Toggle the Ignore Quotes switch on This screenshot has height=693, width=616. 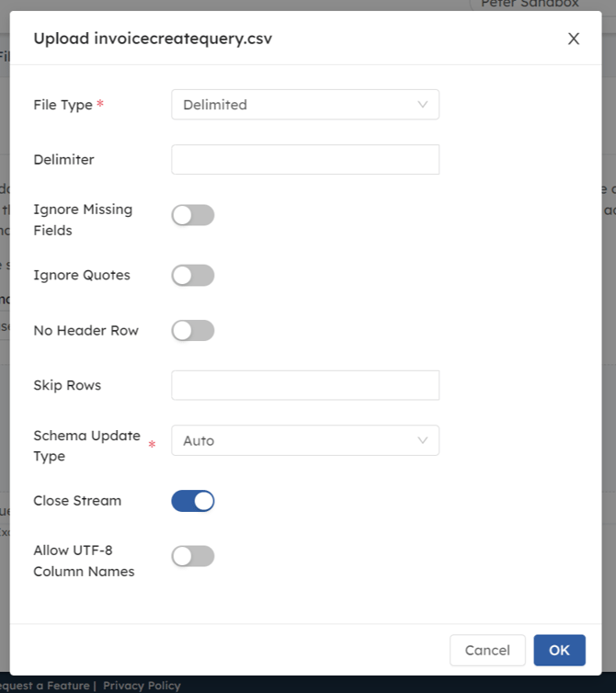[193, 276]
